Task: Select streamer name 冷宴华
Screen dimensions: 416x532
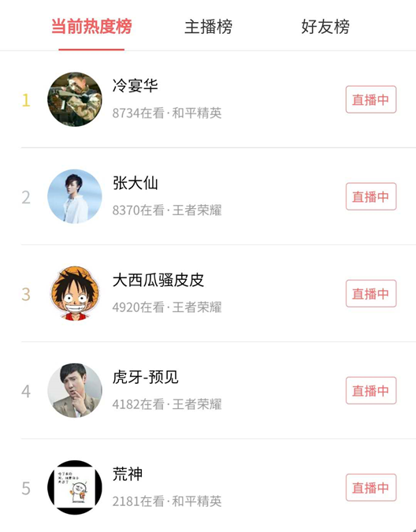Action: click(x=135, y=85)
